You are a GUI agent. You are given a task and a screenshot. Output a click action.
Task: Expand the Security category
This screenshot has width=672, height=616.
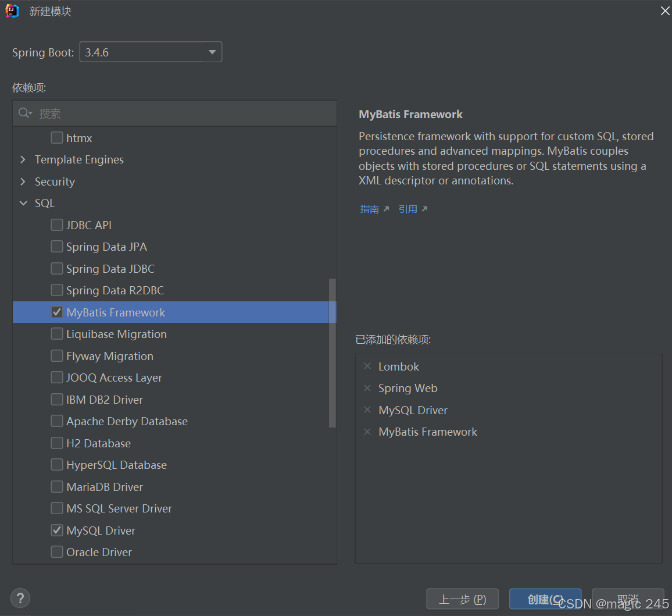click(23, 181)
